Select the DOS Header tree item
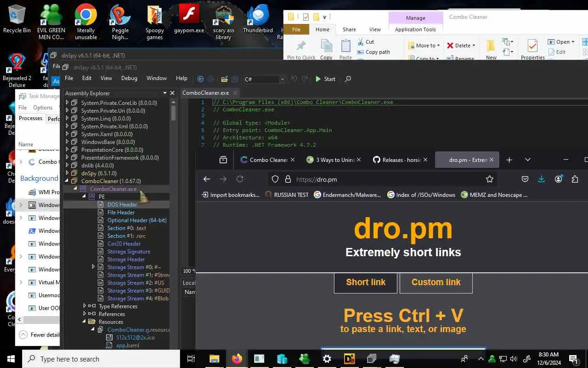This screenshot has width=588, height=368. pyautogui.click(x=122, y=204)
